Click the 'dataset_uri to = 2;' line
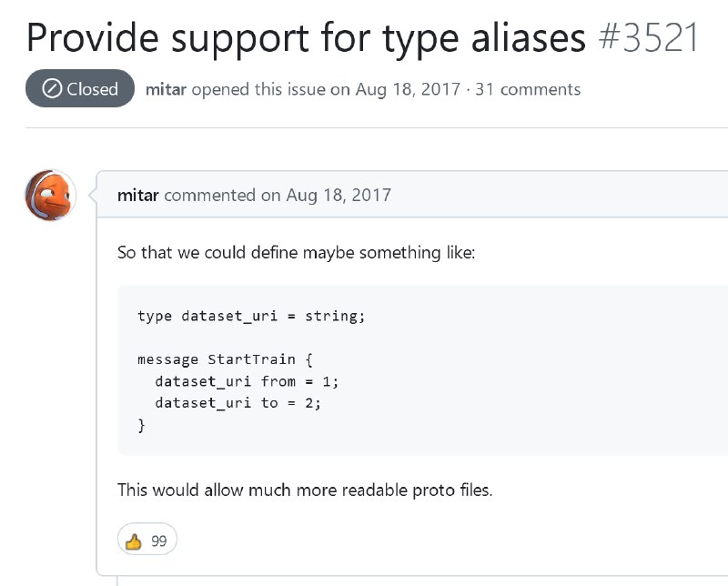Screen dimensions: 728x586 point(238,402)
